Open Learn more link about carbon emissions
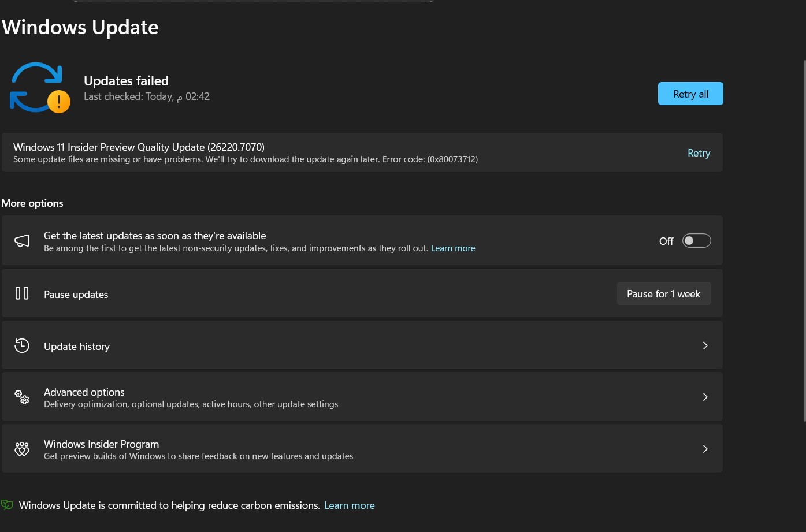Screen dimensions: 806x532 click(x=350, y=505)
